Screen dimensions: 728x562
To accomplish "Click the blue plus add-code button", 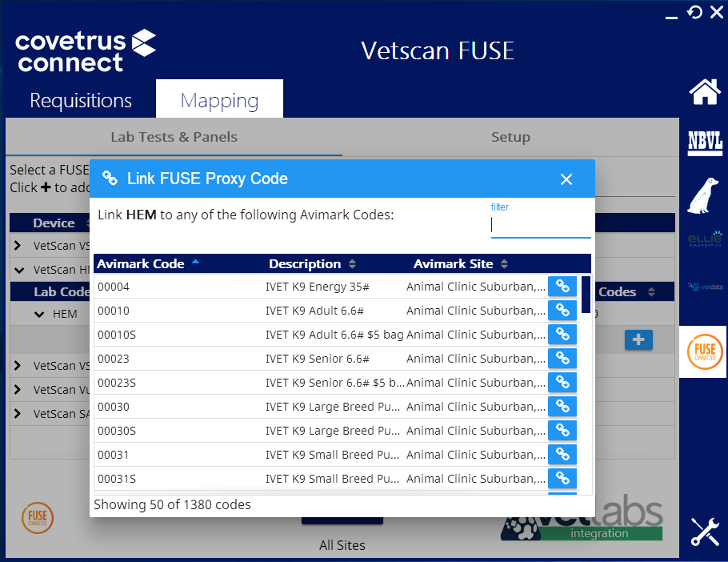I will pyautogui.click(x=638, y=339).
